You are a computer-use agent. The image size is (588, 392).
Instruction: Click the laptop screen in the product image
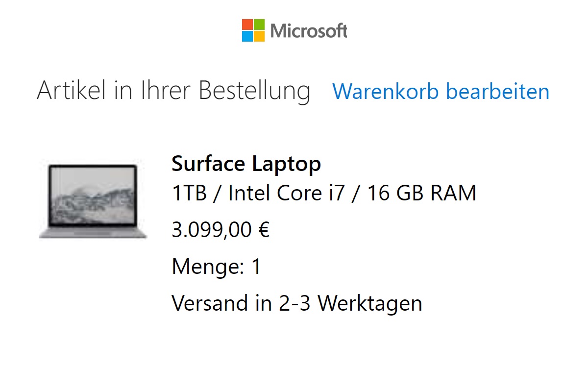click(93, 195)
